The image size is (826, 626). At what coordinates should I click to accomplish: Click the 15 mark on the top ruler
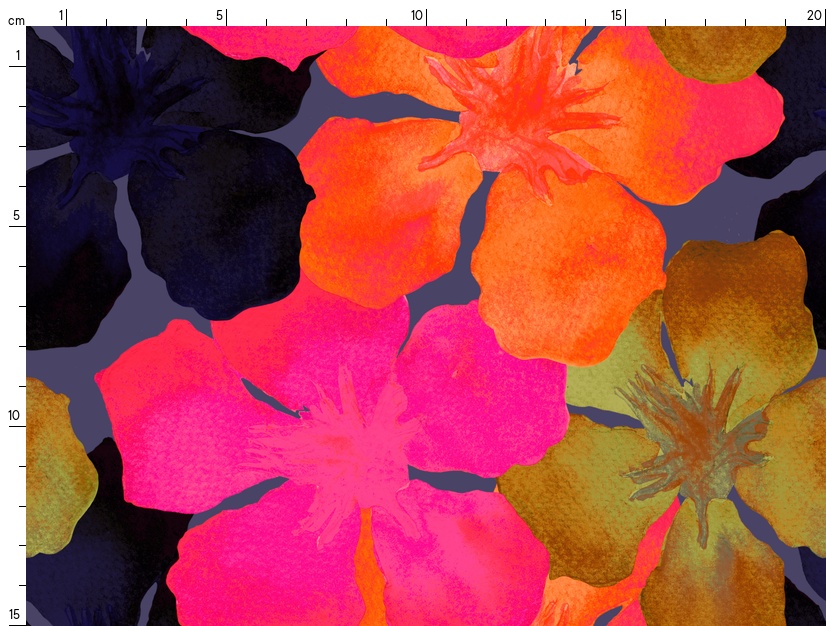(x=617, y=16)
